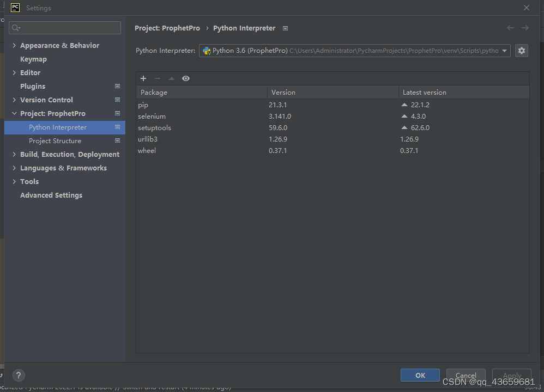Image resolution: width=544 pixels, height=392 pixels.
Task: Expand the Editor section
Action: 14,72
